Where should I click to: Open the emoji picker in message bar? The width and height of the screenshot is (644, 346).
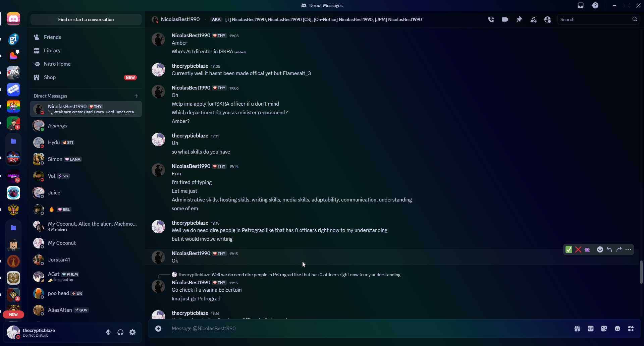618,329
